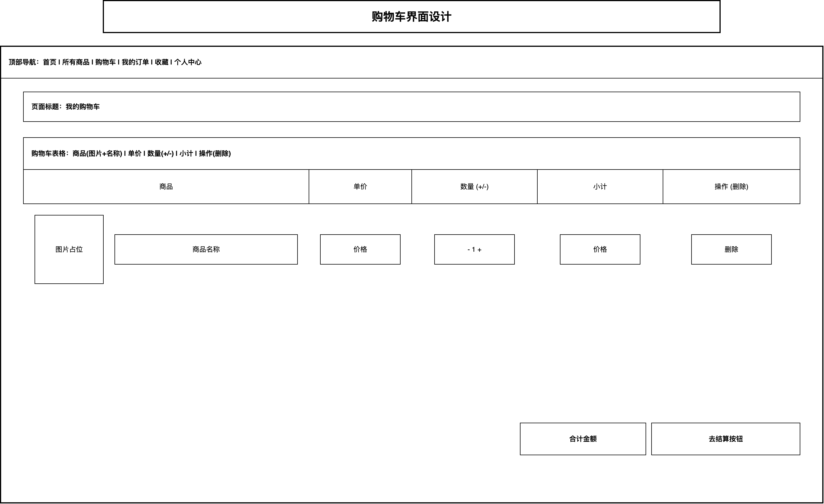This screenshot has height=504, width=824.
Task: Select the 数量 (+/-) column header
Action: [x=474, y=186]
